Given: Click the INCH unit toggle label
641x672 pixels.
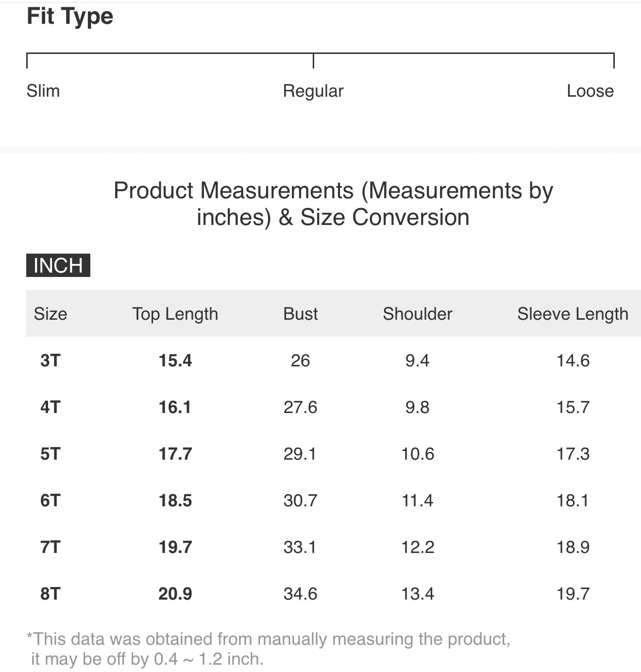Looking at the screenshot, I should (58, 266).
